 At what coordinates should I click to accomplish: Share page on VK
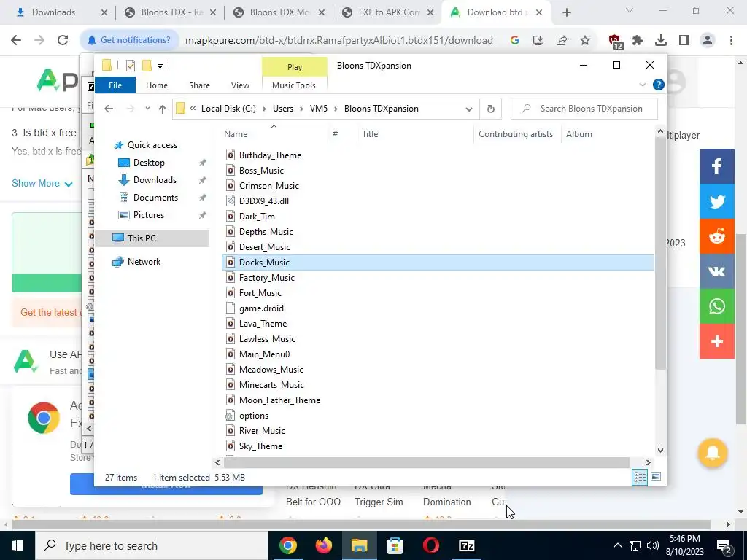click(717, 271)
